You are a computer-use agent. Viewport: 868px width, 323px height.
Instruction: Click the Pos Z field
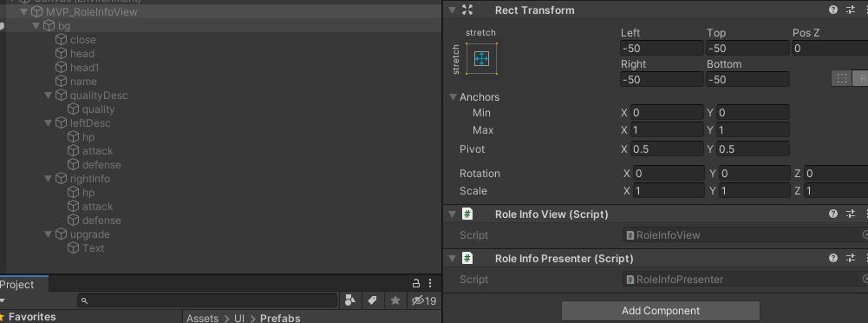pyautogui.click(x=830, y=49)
